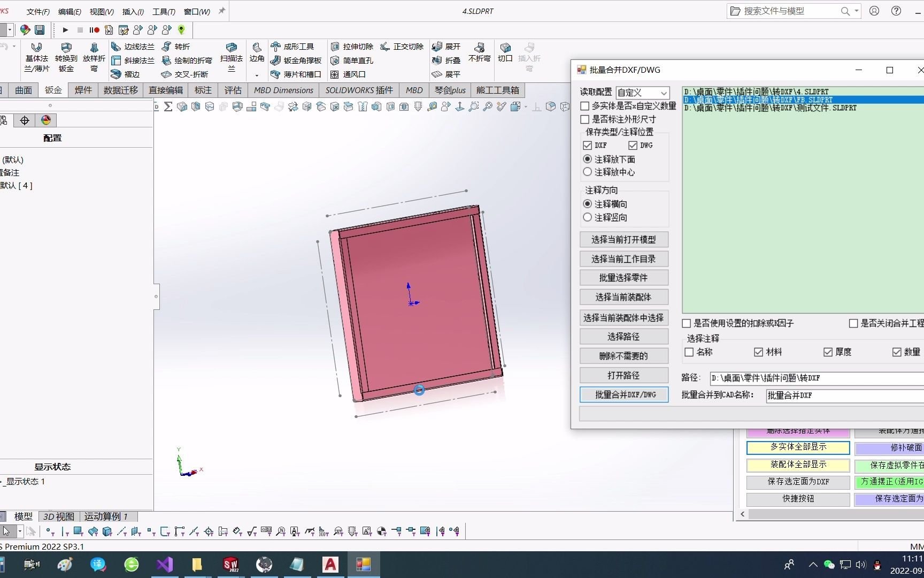Toggle the 多实体是否x自定义数量 checkbox
The image size is (924, 578).
pyautogui.click(x=585, y=106)
